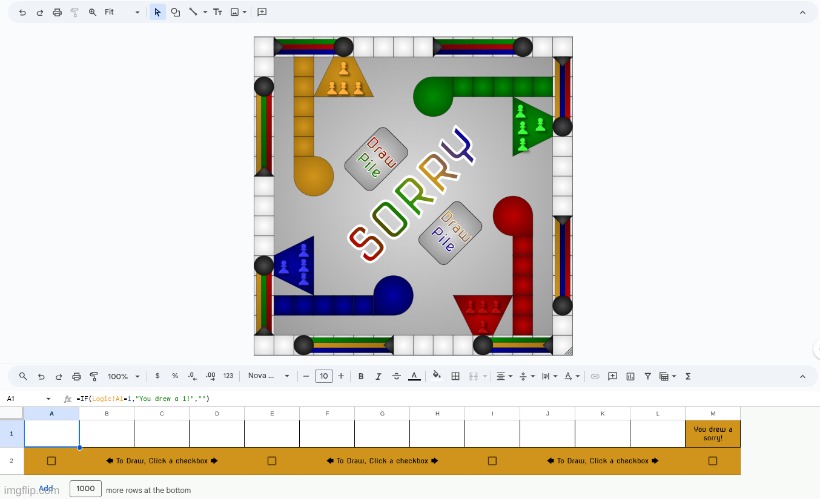Click the insert chart icon
This screenshot has height=499, width=820.
630,376
